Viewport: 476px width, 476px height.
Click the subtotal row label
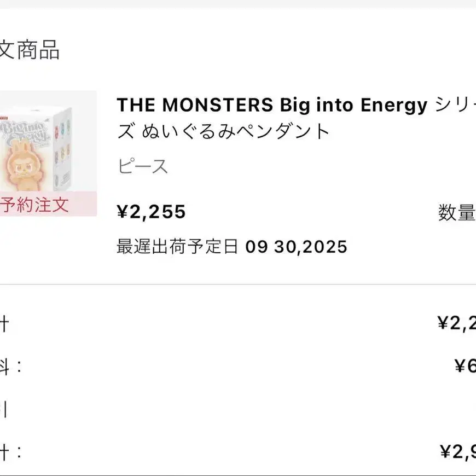[x=4, y=323]
